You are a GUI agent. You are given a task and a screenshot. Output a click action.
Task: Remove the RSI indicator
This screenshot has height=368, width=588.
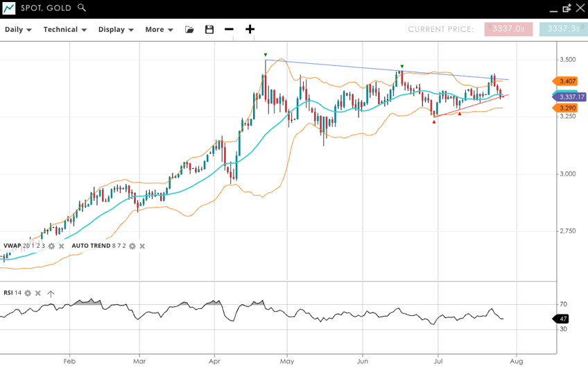[x=38, y=293]
